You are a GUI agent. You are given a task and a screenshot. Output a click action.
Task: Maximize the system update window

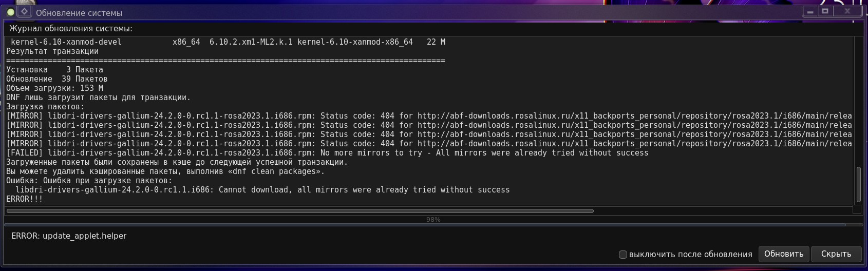tap(825, 11)
